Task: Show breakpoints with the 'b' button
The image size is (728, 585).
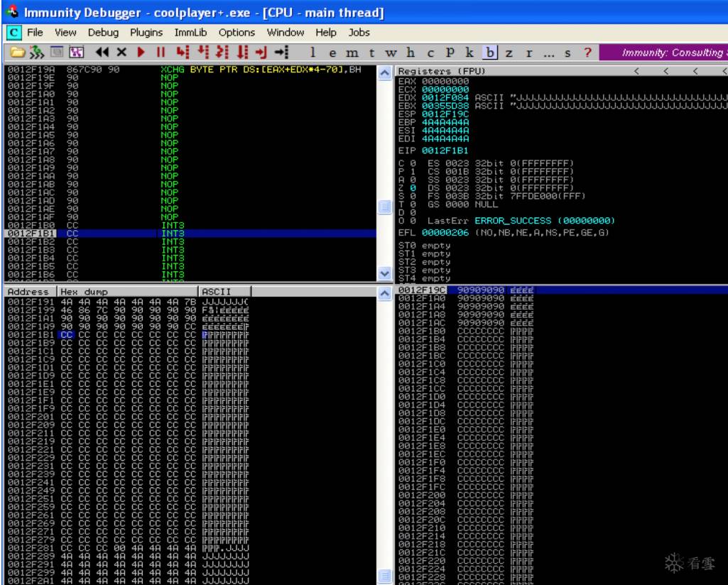Action: [x=490, y=53]
